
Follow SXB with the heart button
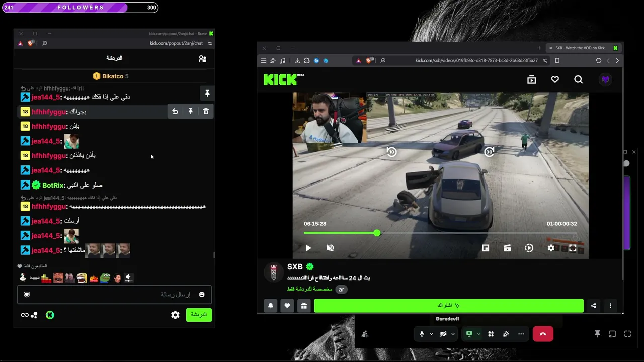pyautogui.click(x=287, y=306)
